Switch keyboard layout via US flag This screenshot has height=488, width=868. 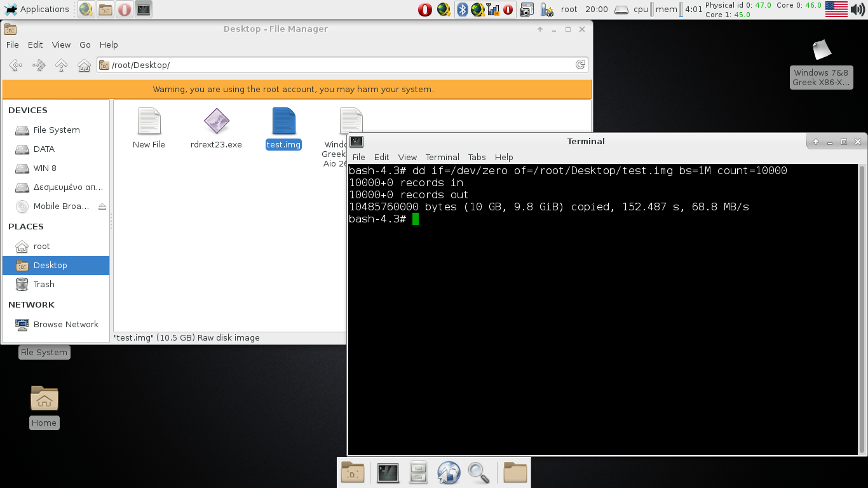[x=836, y=9]
